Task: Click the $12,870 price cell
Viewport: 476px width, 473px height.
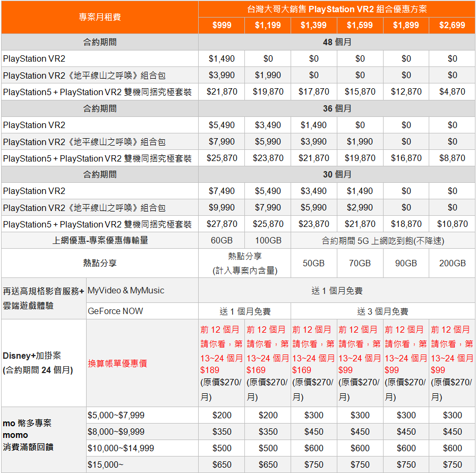Action: 406,92
